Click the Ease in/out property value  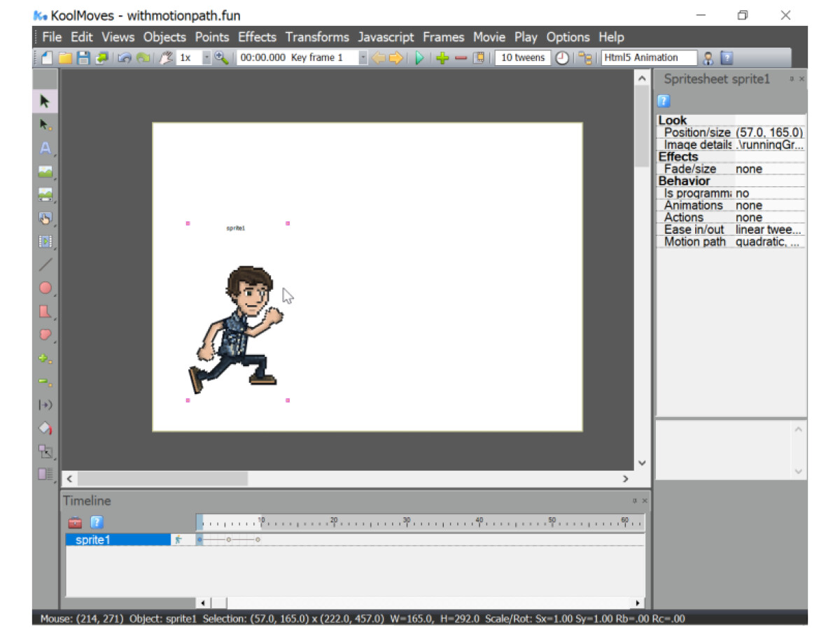pos(768,230)
